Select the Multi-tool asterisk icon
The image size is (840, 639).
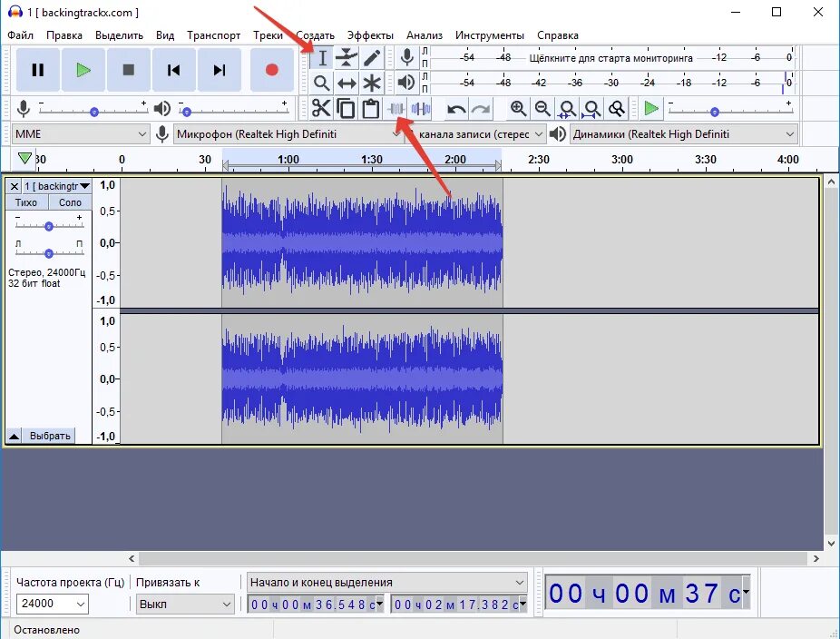372,83
